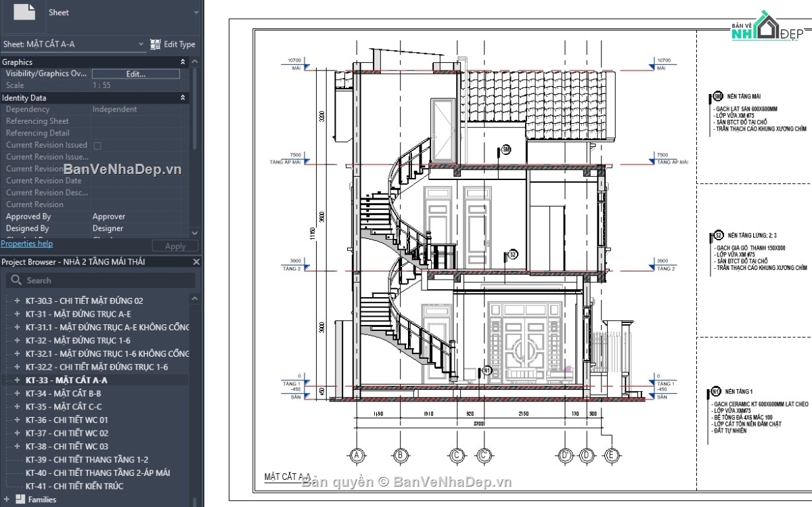Image resolution: width=812 pixels, height=507 pixels.
Task: Open the Sheet: MẶT CẮT A-A instance dropdown
Action: 142,44
